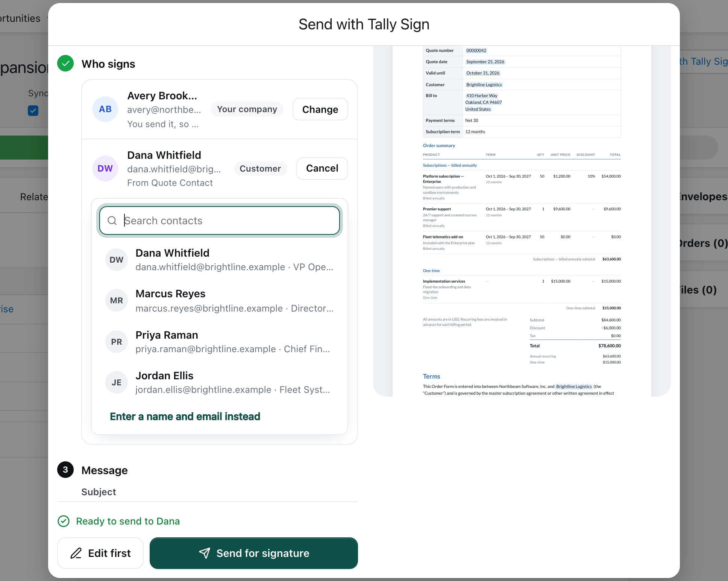The width and height of the screenshot is (728, 581).
Task: Click the paper plane icon on Send
Action: pos(205,553)
